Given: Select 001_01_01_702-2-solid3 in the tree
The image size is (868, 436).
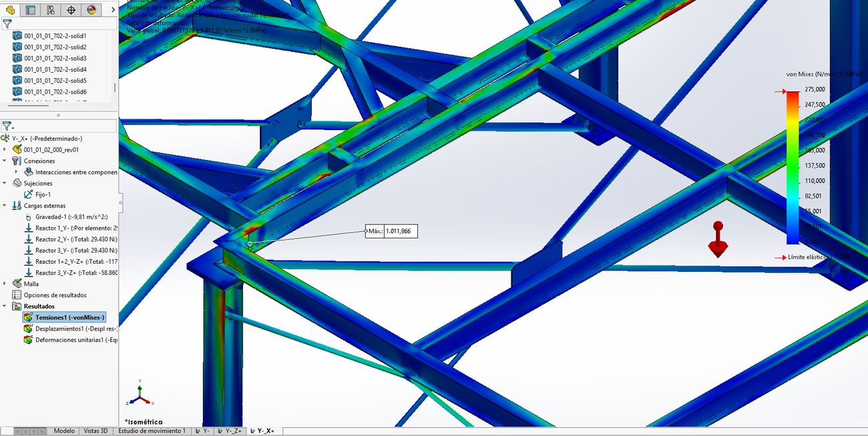Looking at the screenshot, I should [x=55, y=58].
